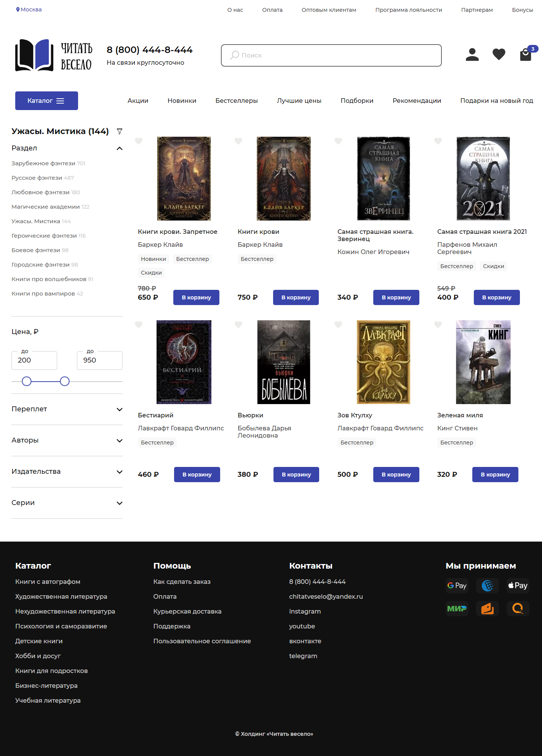Open the shopping cart bag icon

pyautogui.click(x=526, y=54)
